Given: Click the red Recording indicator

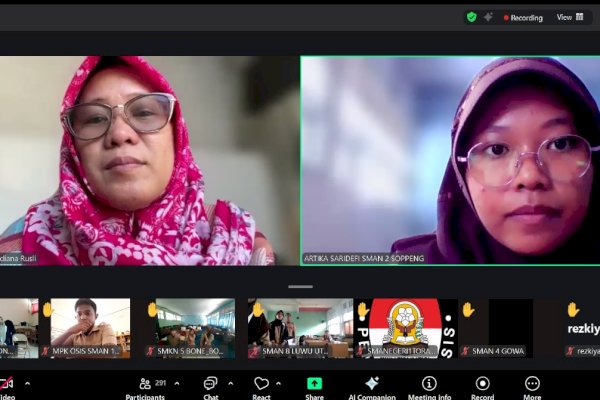Looking at the screenshot, I should click(523, 18).
